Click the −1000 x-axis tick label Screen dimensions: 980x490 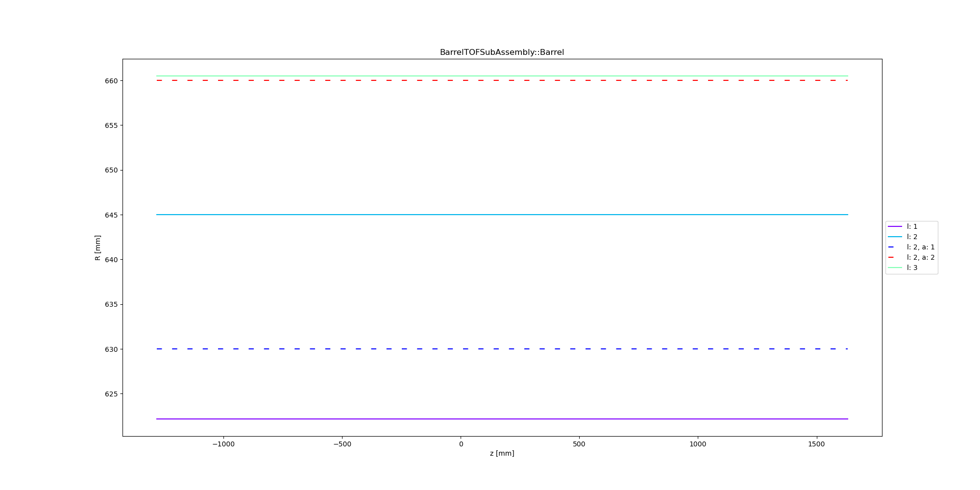pos(223,444)
